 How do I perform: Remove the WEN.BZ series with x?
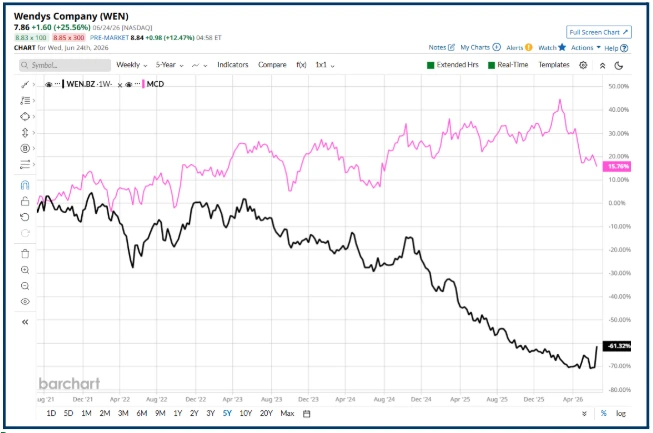120,85
